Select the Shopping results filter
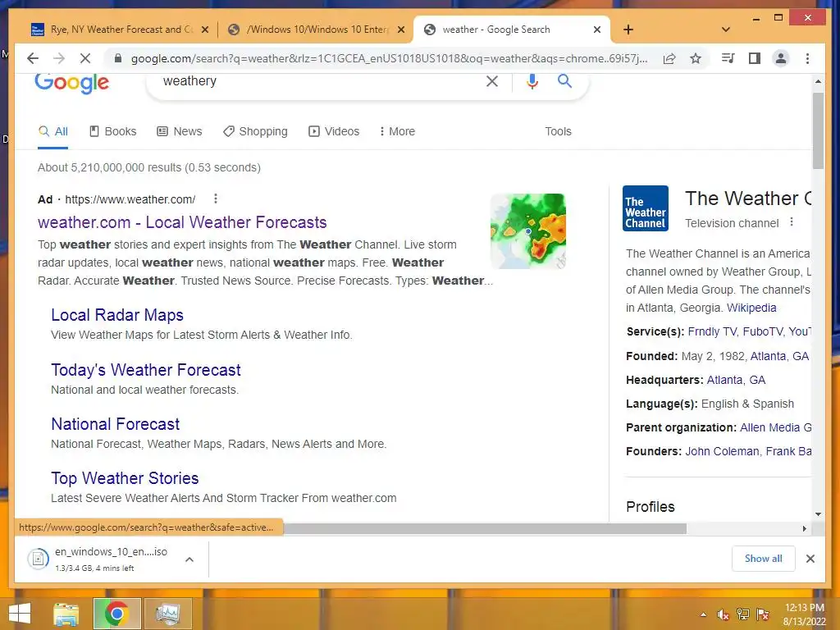Screen dimensions: 840x630 (256, 132)
